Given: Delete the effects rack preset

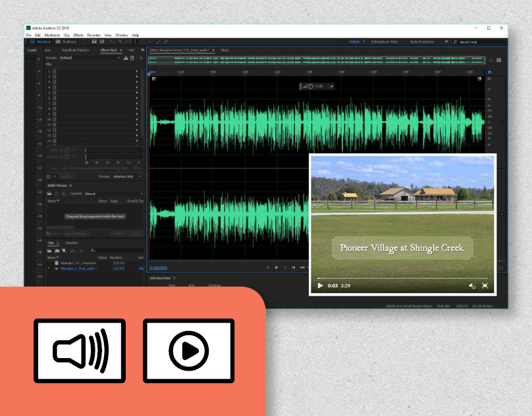Looking at the screenshot, I should [132, 58].
